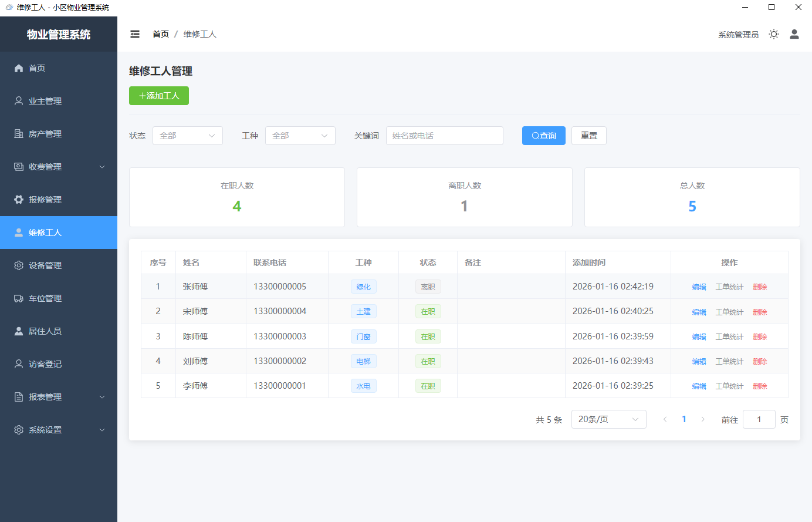Screen dimensions: 812x522
Task: Click the 访客登记 person icon
Action: pos(19,364)
